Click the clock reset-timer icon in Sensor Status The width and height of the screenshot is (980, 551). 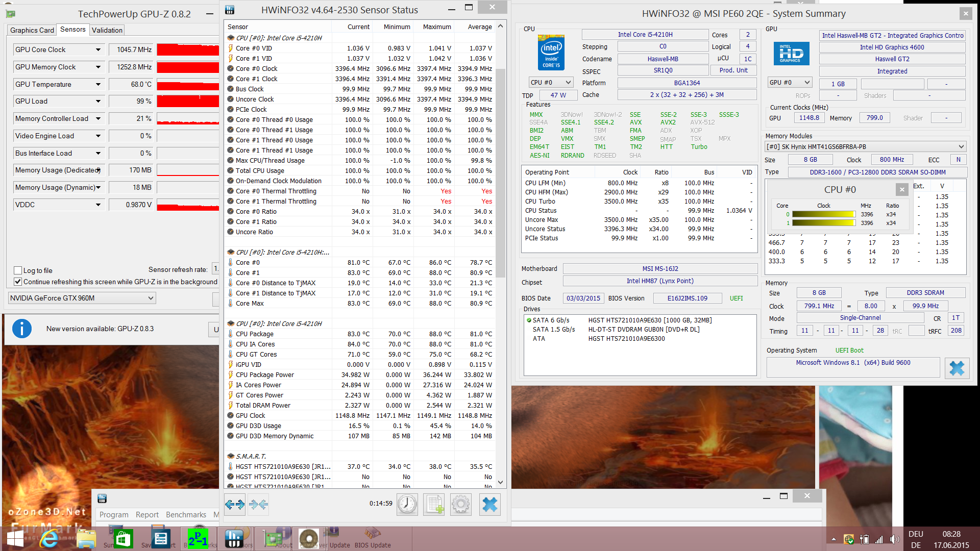407,505
